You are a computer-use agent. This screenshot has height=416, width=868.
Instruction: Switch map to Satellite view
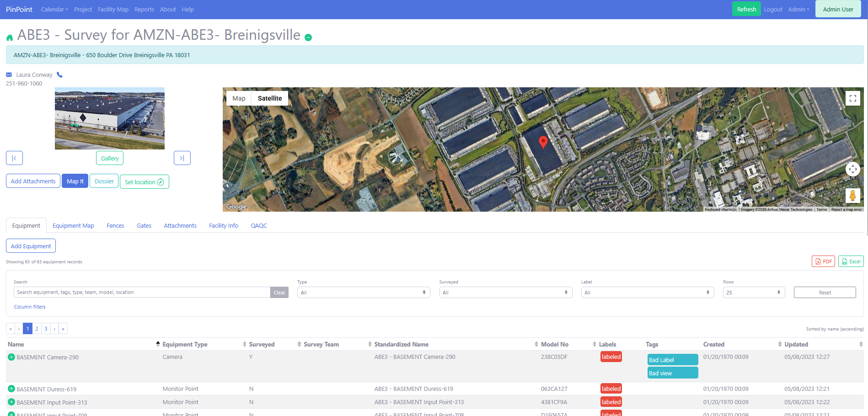click(270, 98)
